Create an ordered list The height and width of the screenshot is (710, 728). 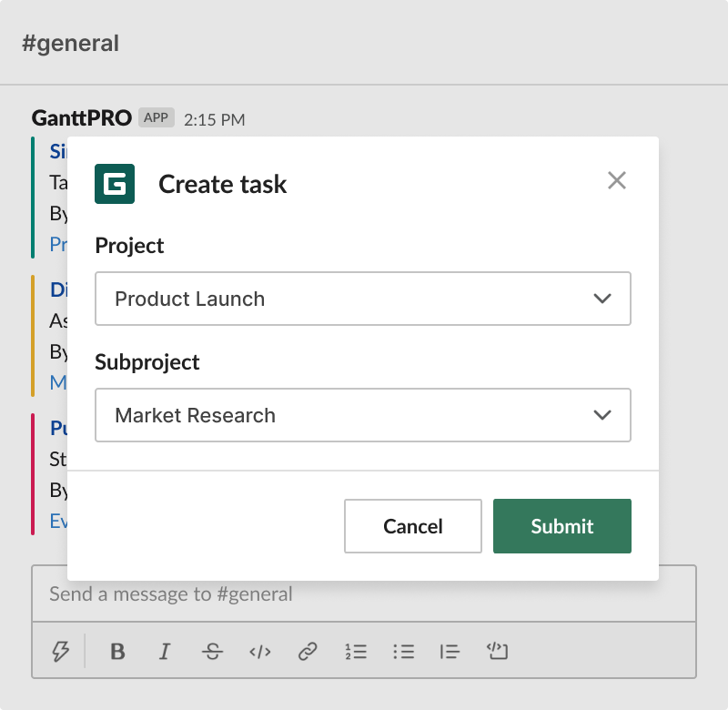pyautogui.click(x=356, y=652)
